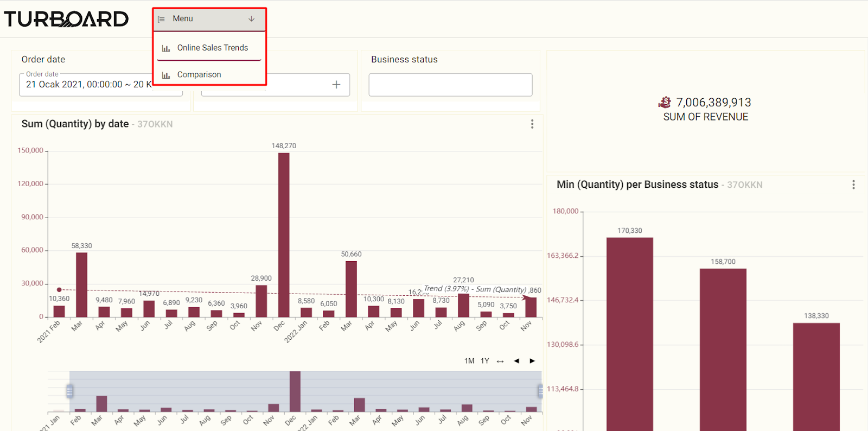Click the 138,330 bar in Business status chart
The image size is (868, 431).
tap(816, 377)
